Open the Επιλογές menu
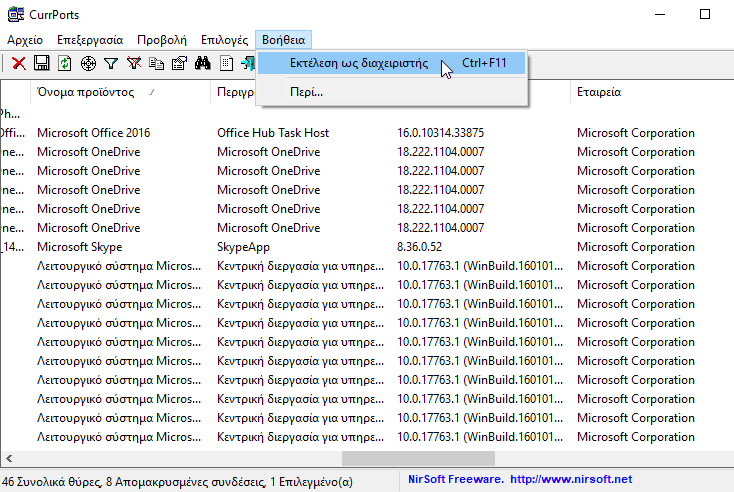The height and width of the screenshot is (492, 734). pos(224,40)
